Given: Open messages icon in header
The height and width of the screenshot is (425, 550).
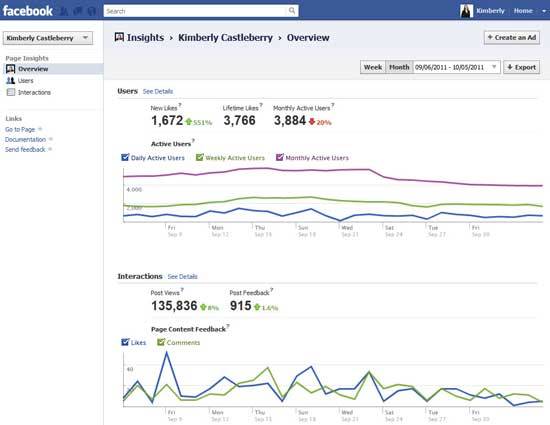Looking at the screenshot, I should (x=78, y=11).
